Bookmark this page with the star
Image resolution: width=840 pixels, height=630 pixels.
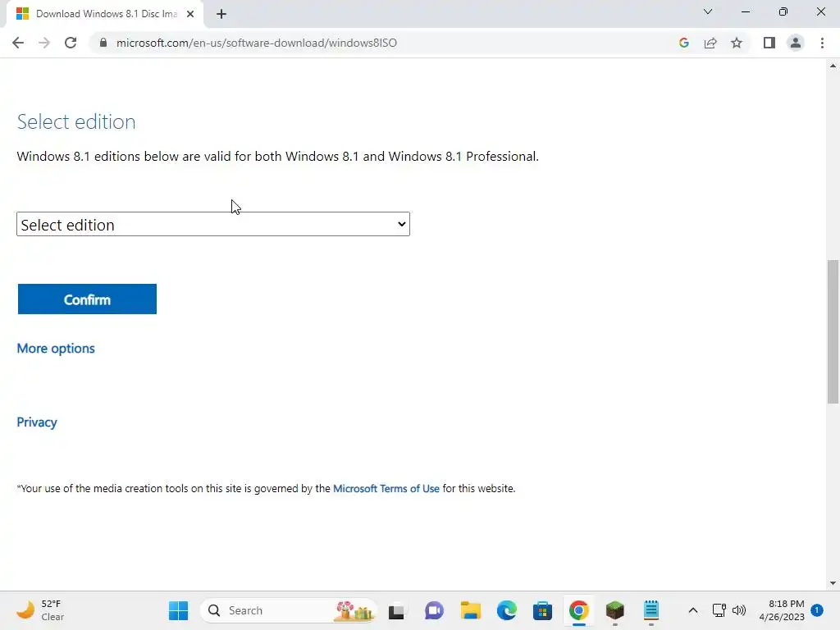[737, 43]
